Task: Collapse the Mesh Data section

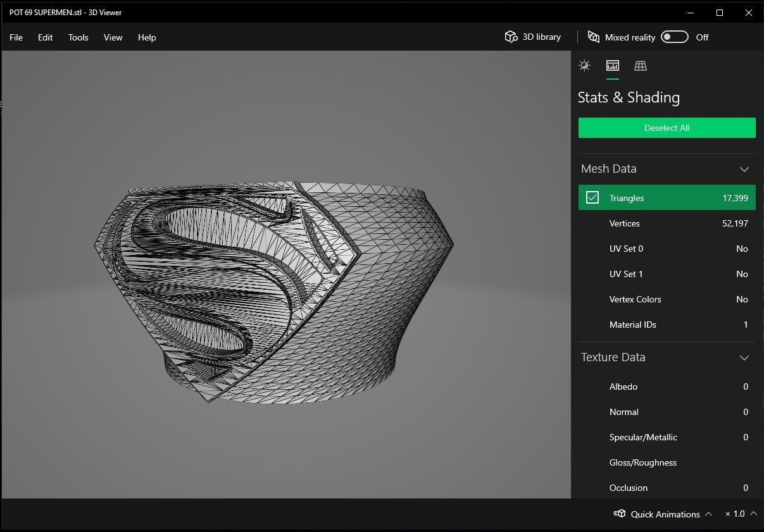Action: point(744,169)
